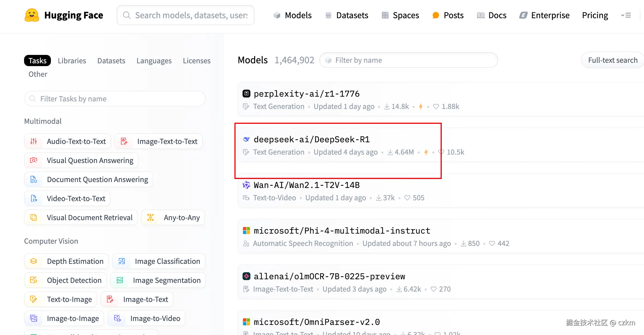Click the DeepSeek whale avatar icon
This screenshot has height=335, width=644.
pos(246,139)
